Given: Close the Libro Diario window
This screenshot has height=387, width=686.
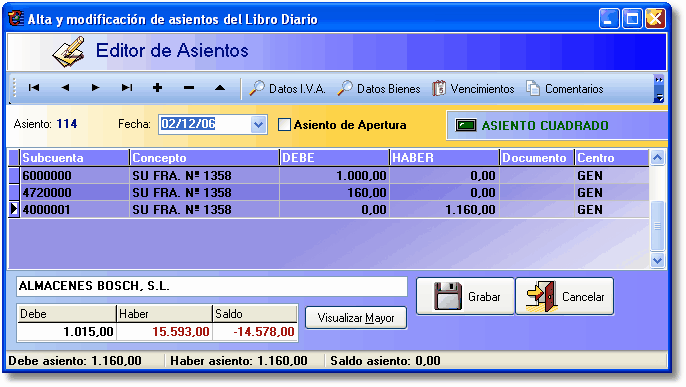Looking at the screenshot, I should 655,19.
